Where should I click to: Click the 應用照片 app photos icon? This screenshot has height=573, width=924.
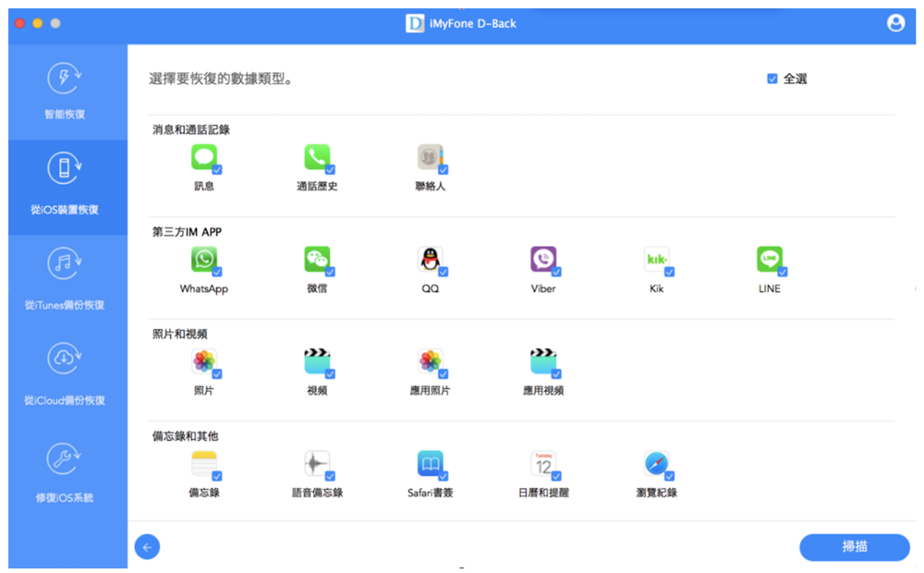click(x=431, y=361)
